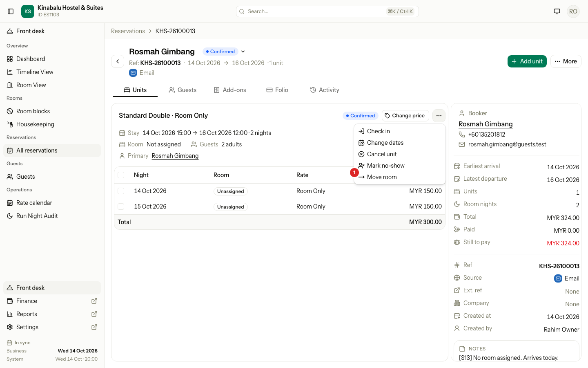Tick the 14 Oct 2026 night checkbox
588x368 pixels.
tap(121, 191)
